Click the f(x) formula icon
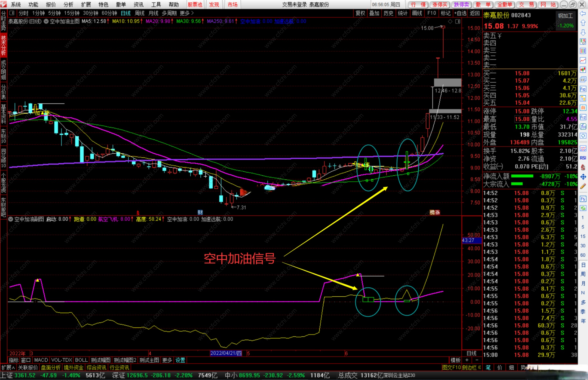This screenshot has width=588, height=380. click(x=583, y=127)
